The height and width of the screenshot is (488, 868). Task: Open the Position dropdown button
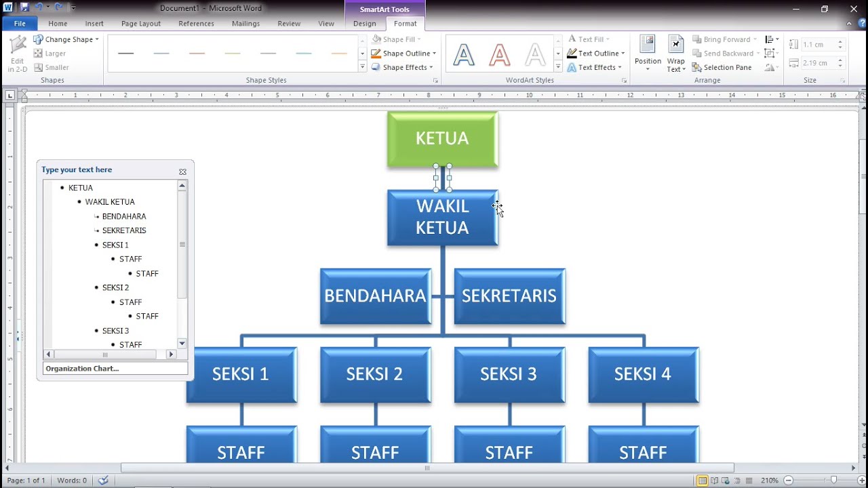coord(648,54)
